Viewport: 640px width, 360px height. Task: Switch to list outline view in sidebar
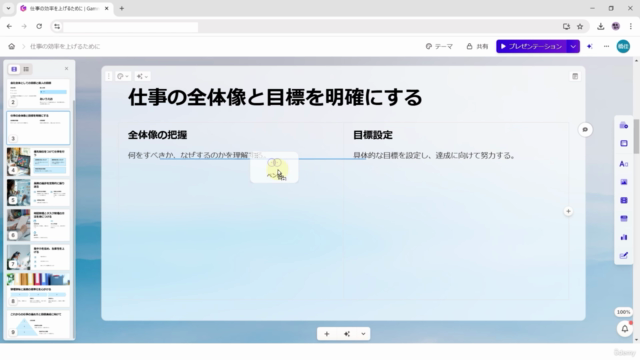(26, 69)
